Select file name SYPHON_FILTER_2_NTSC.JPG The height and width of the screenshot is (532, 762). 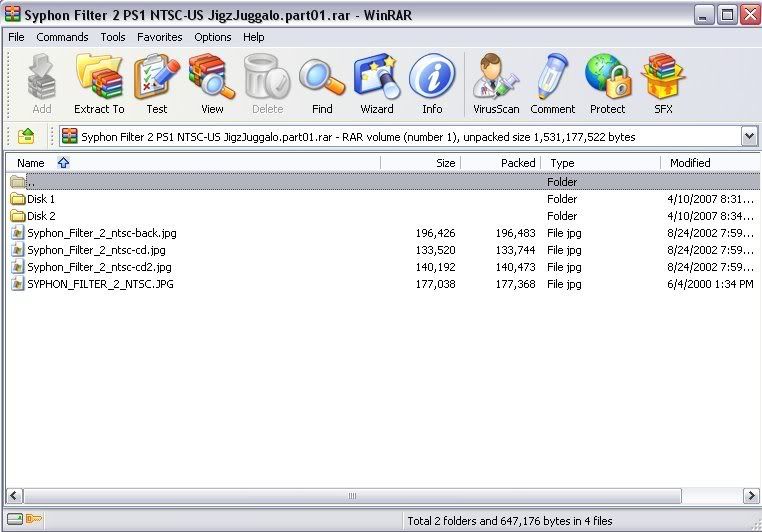click(x=100, y=284)
